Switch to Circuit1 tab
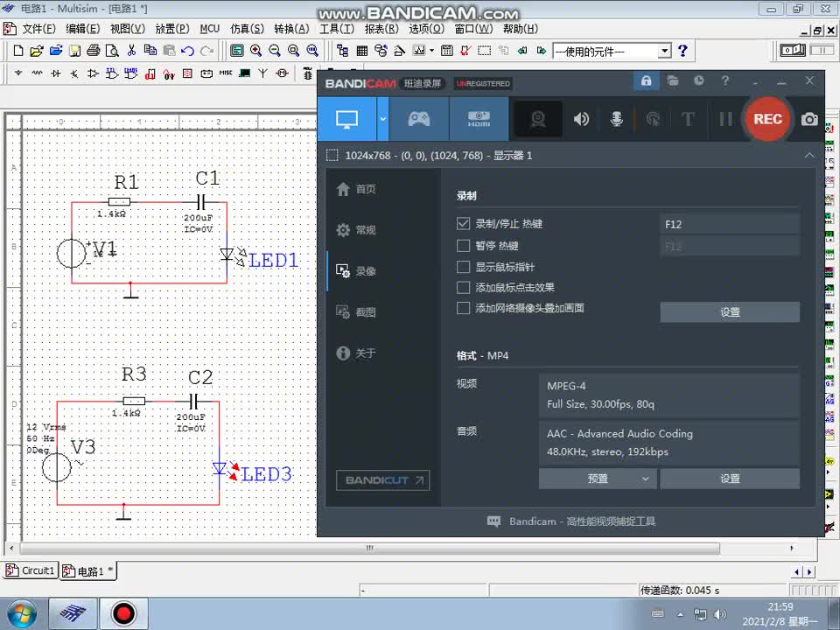Viewport: 840px width, 630px height. (x=31, y=570)
